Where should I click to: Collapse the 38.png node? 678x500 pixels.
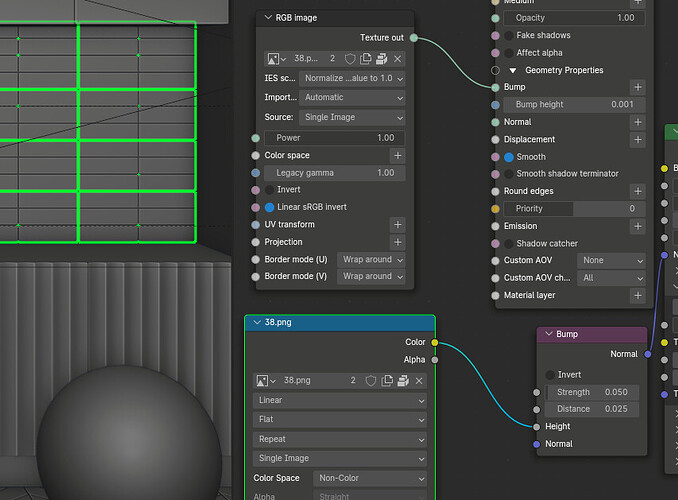coord(257,323)
